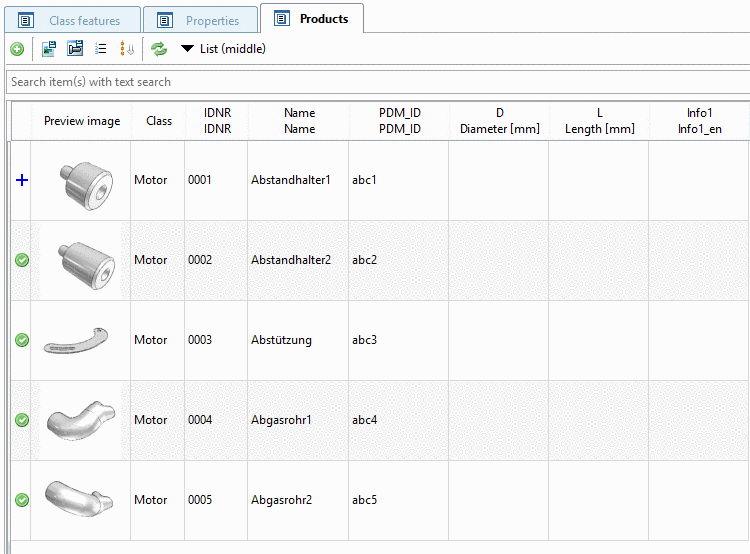The width and height of the screenshot is (750, 554).
Task: Click the Motor class cell for 0001
Action: pyautogui.click(x=157, y=180)
